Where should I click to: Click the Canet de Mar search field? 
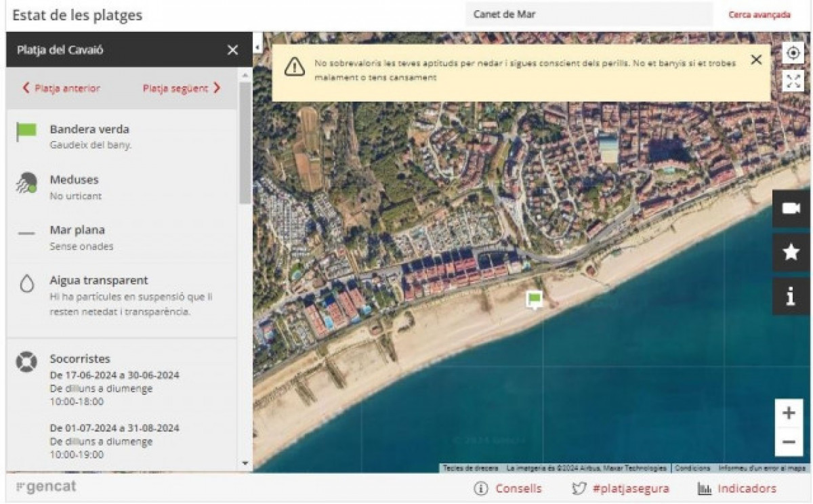(x=588, y=14)
